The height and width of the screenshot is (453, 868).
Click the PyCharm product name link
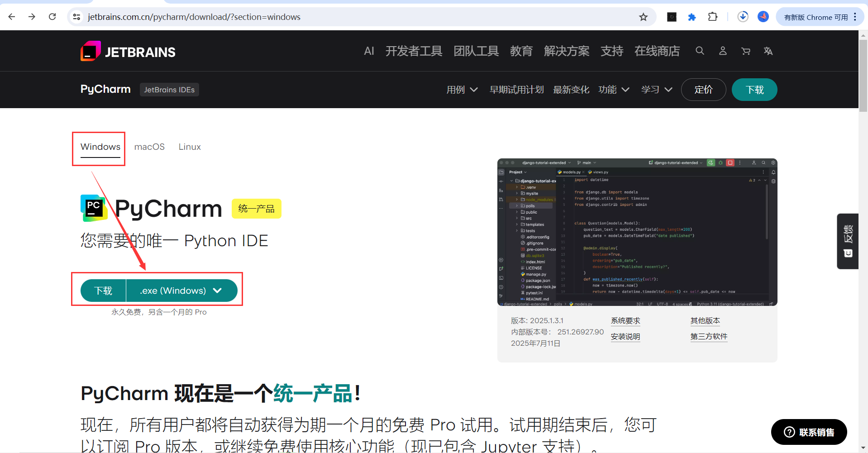(105, 89)
